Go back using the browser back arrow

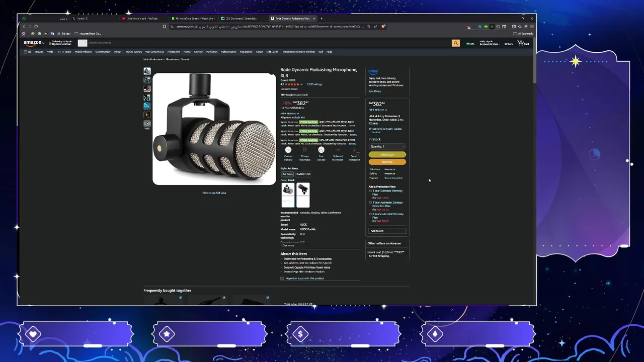24,26
